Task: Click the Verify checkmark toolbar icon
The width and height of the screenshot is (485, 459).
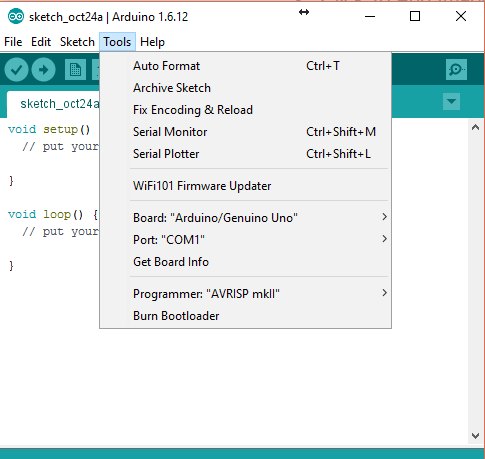Action: (x=16, y=70)
